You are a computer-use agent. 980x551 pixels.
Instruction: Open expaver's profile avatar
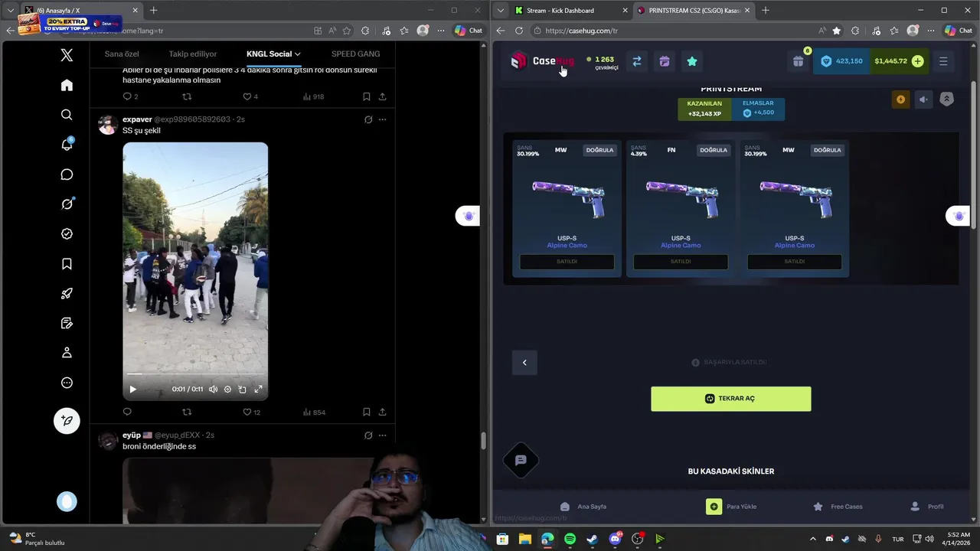pyautogui.click(x=108, y=125)
